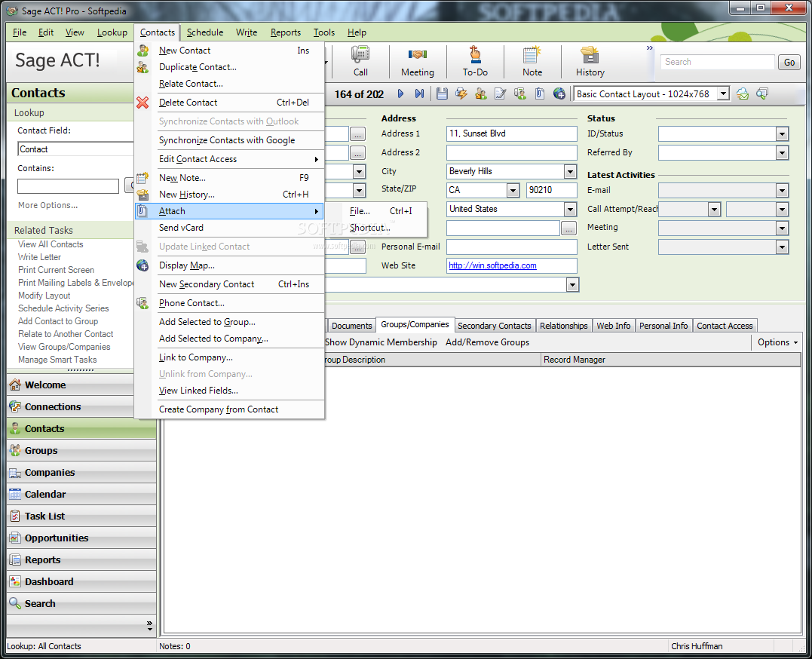Viewport: 812px width, 659px height.
Task: Open the United States country dropdown
Action: pos(570,210)
